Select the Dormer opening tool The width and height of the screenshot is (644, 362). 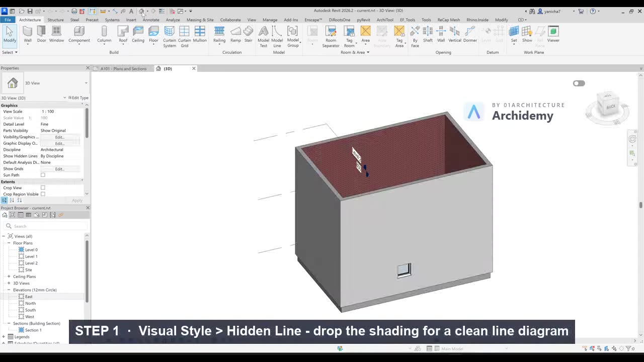pos(470,34)
